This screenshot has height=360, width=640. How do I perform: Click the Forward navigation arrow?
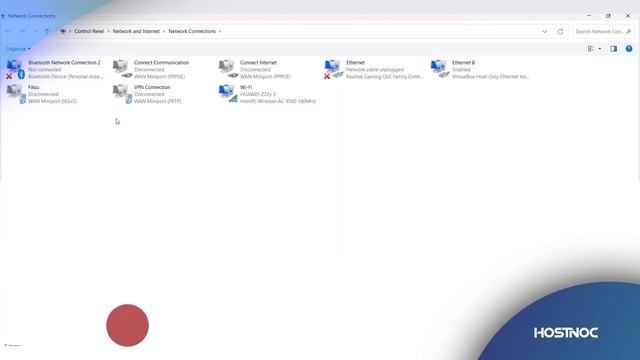pyautogui.click(x=23, y=31)
